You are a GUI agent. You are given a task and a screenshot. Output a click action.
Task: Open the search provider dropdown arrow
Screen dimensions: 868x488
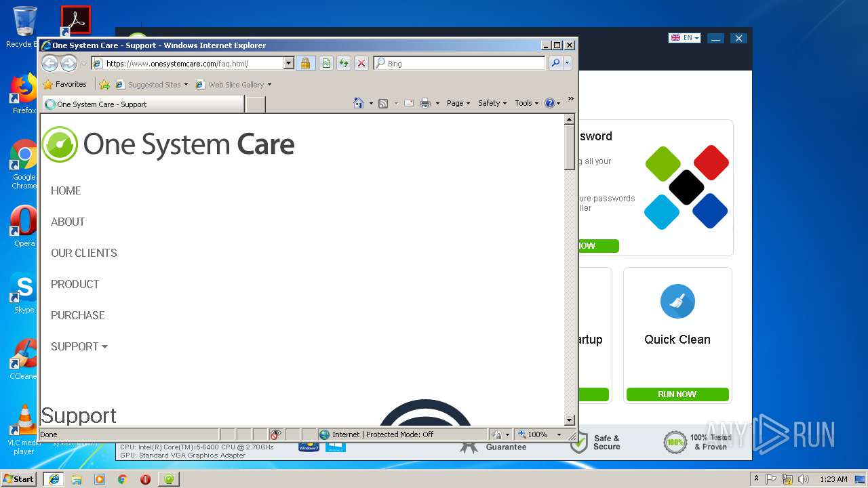[x=568, y=63]
